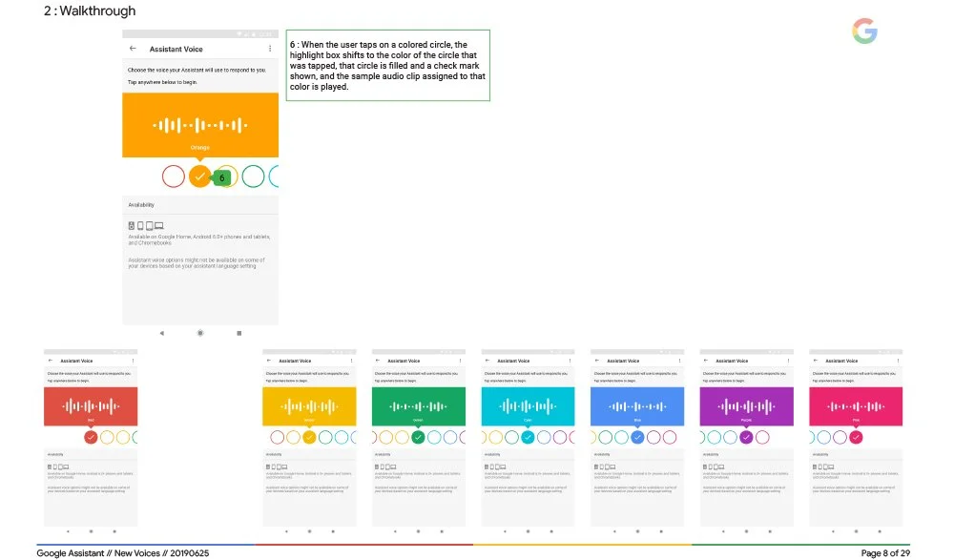Tap the purple waveform banner in the purple mockup
954x560 pixels.
[x=747, y=406]
